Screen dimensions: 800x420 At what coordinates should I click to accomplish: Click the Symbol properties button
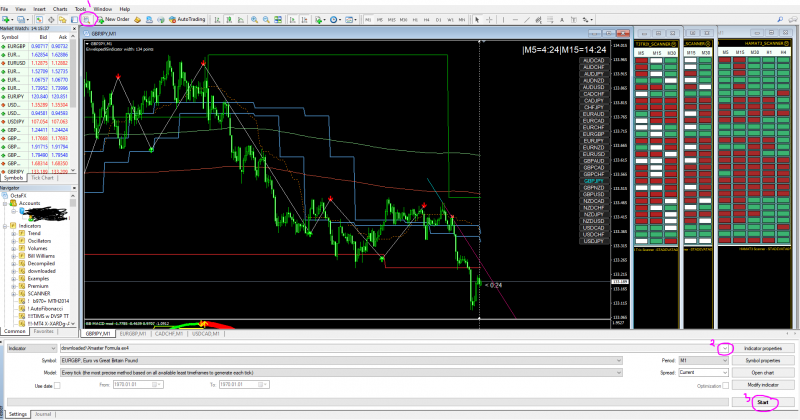tap(763, 360)
